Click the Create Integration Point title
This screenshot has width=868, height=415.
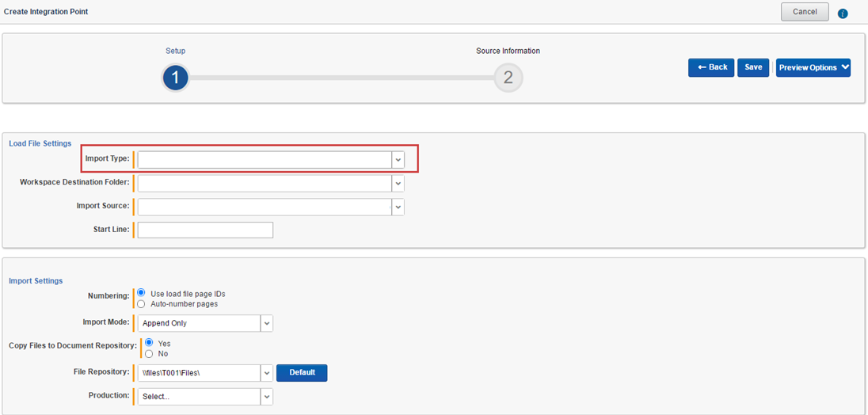[x=45, y=11]
